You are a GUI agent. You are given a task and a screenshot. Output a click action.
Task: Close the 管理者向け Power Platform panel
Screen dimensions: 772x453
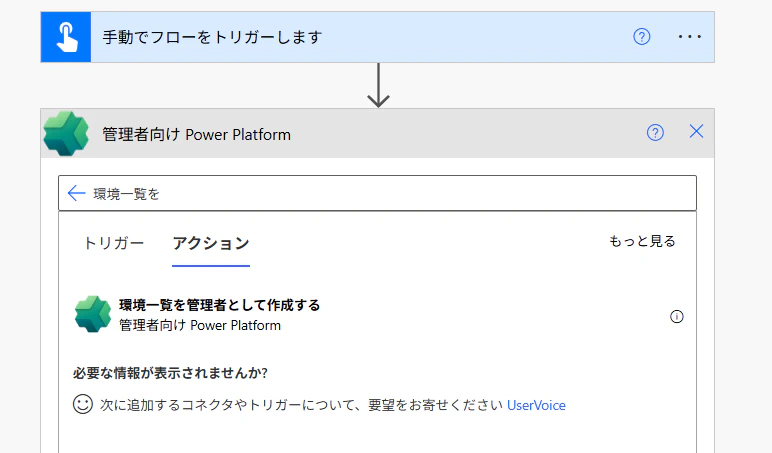[696, 131]
